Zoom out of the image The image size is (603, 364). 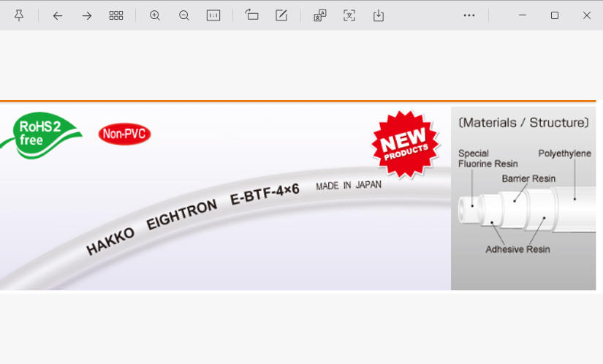tap(184, 15)
